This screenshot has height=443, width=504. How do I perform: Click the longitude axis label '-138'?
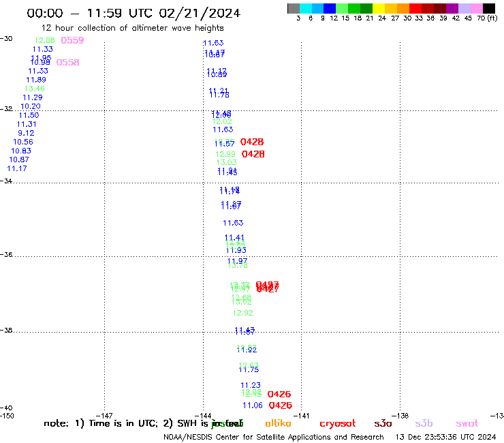point(400,416)
